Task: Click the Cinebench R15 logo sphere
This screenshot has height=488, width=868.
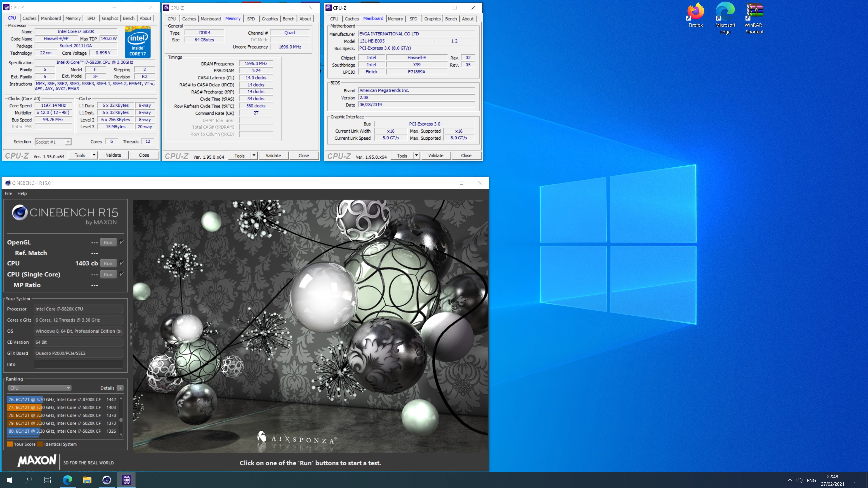Action: [19, 213]
